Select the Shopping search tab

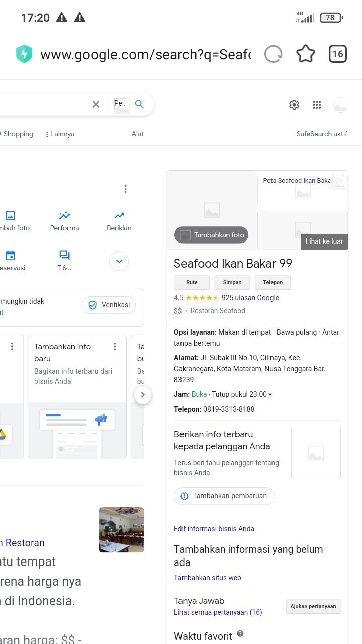18,134
